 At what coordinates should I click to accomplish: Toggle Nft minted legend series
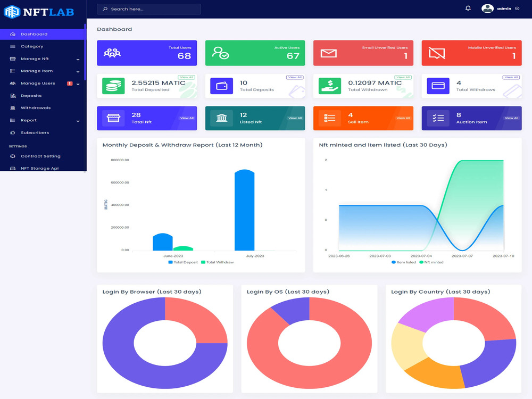[431, 262]
